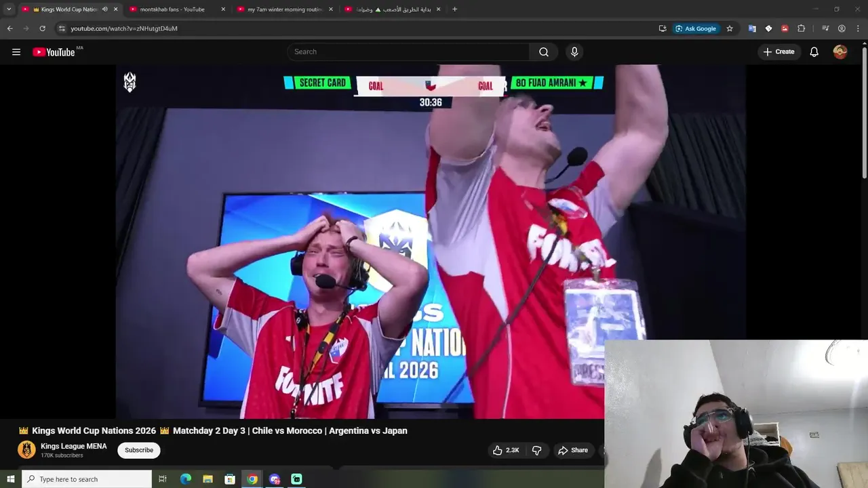This screenshot has width=868, height=488.
Task: Open the red image extension icon
Action: (x=785, y=28)
